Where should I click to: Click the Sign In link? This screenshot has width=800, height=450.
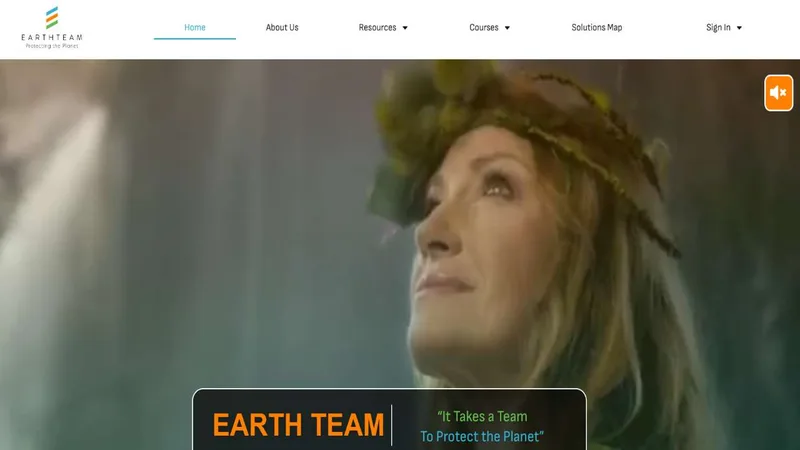[718, 28]
